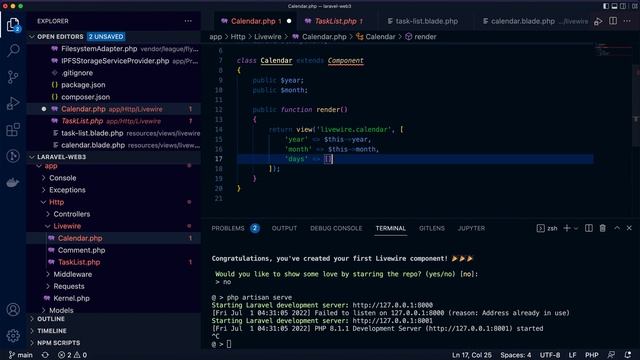Open Source Control view
This screenshot has height=360, width=640.
pyautogui.click(x=13, y=77)
